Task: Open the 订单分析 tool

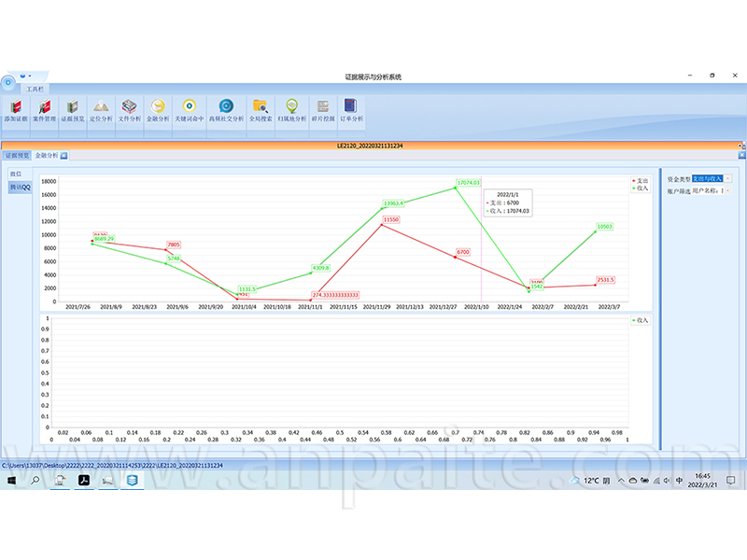Action: [x=350, y=110]
